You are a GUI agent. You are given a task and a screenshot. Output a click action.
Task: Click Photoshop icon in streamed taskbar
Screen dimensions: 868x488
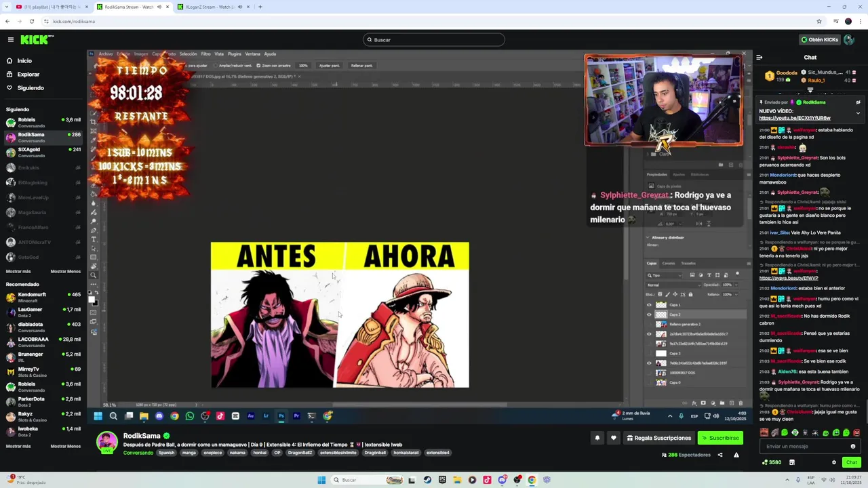coord(281,416)
